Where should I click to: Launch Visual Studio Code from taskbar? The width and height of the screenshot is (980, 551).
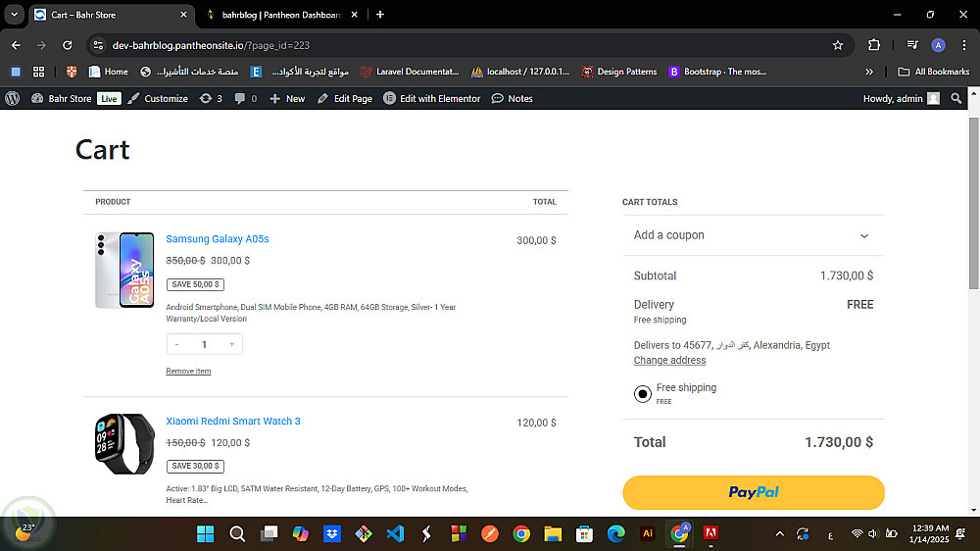(395, 533)
